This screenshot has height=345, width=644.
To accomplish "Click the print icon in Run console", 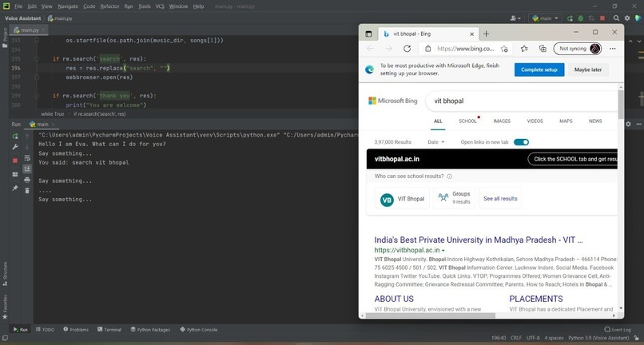I will click(27, 180).
